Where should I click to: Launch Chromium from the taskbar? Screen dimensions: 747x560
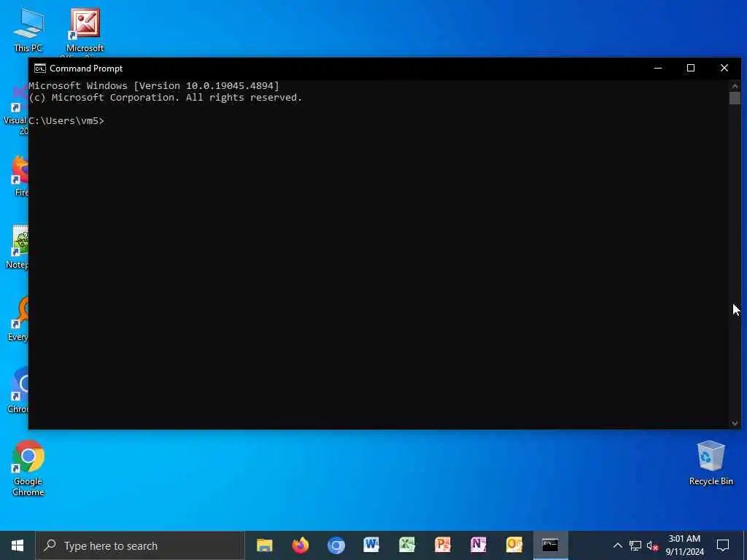coord(336,545)
